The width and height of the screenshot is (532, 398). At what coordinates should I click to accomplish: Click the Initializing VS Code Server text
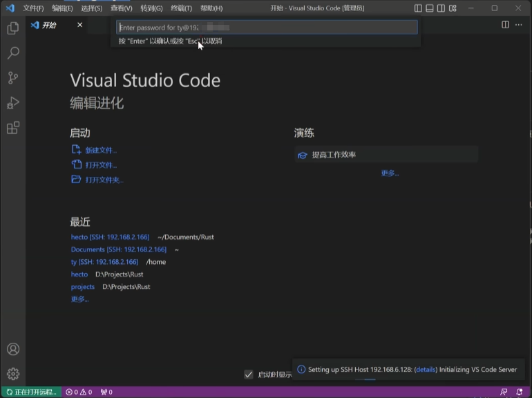[478, 370]
